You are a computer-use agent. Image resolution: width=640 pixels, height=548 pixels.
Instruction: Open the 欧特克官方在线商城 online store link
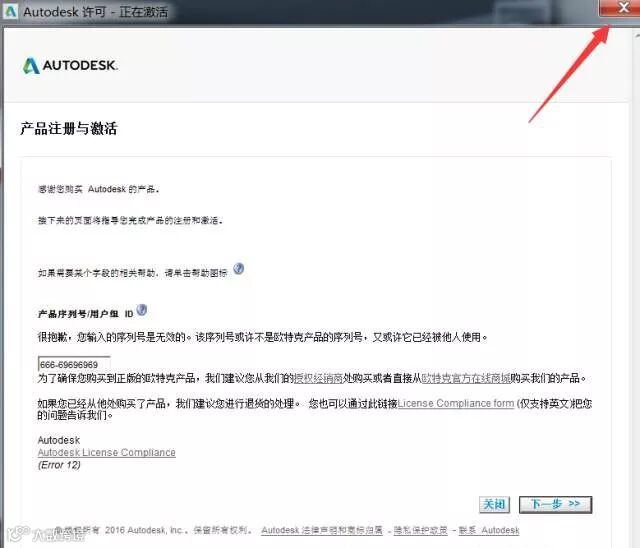coord(466,378)
